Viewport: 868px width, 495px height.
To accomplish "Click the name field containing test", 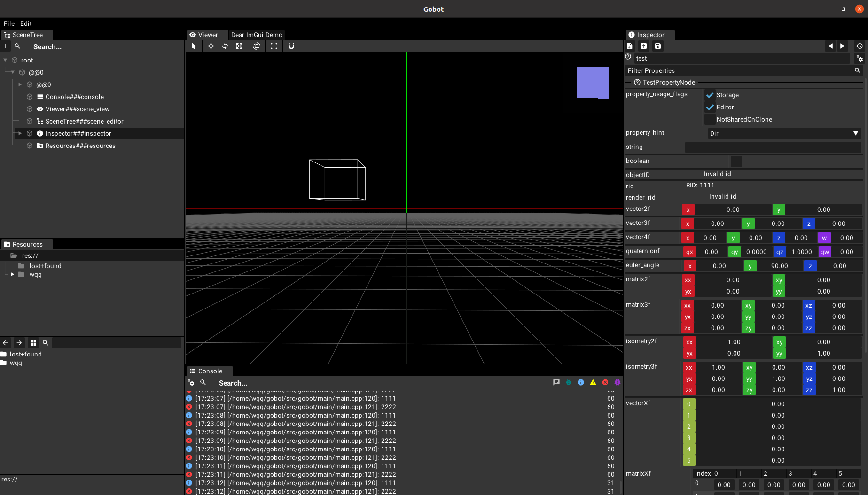I will click(x=742, y=58).
